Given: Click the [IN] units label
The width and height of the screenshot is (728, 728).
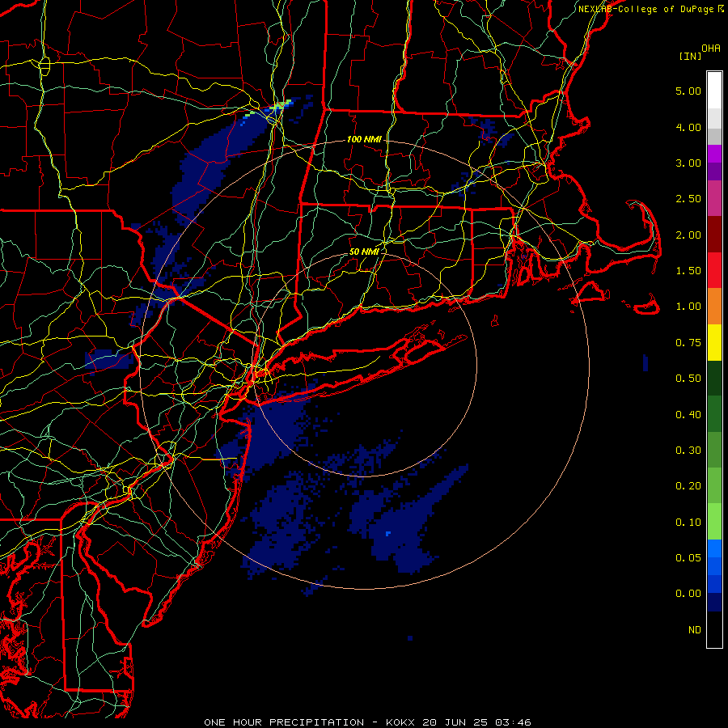Looking at the screenshot, I should pyautogui.click(x=690, y=56).
